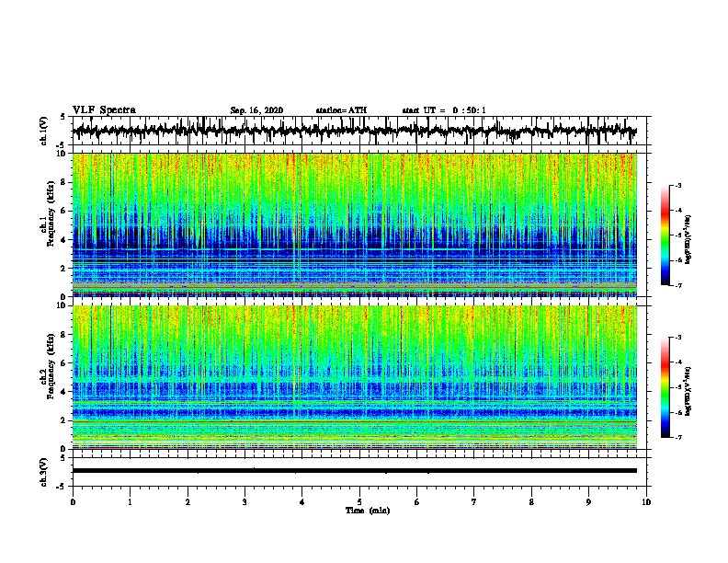The width and height of the screenshot is (728, 563).
Task: Click the ch.2 'Frequency (kHz)' axis label
Action: click(51, 366)
